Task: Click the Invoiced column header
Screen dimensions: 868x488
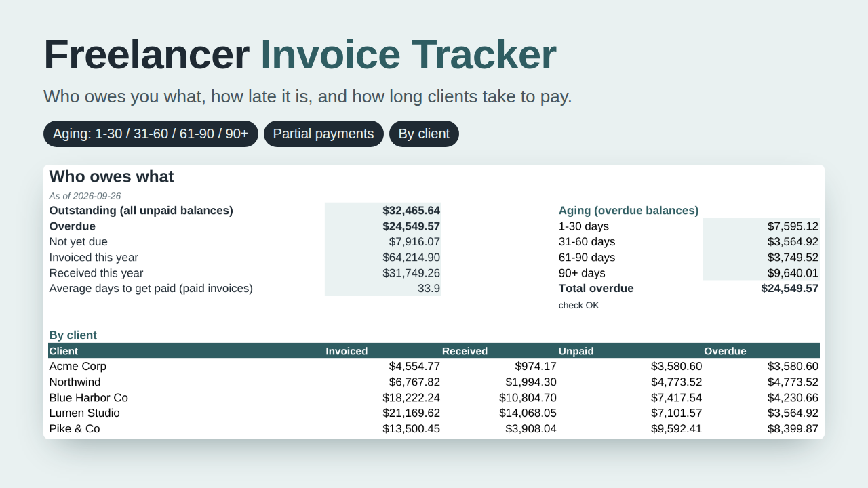Action: (x=347, y=351)
